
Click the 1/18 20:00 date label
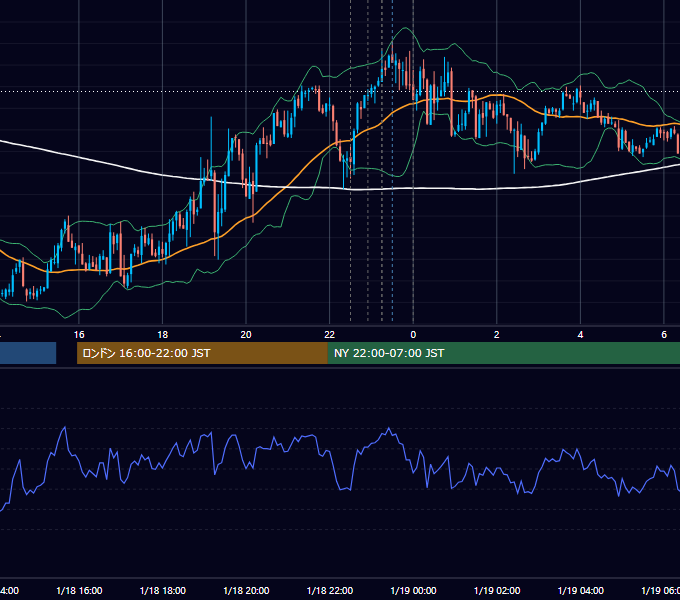click(246, 591)
